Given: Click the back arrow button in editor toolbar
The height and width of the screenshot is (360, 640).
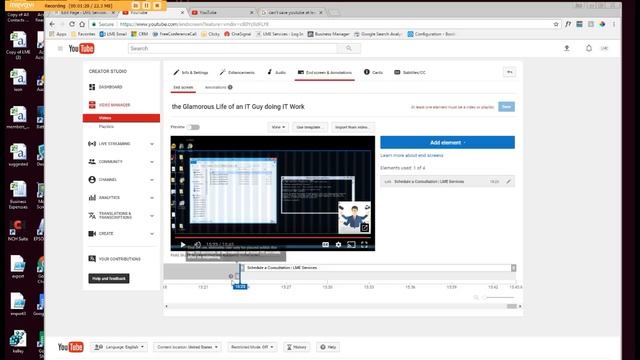Looking at the screenshot, I should point(509,72).
